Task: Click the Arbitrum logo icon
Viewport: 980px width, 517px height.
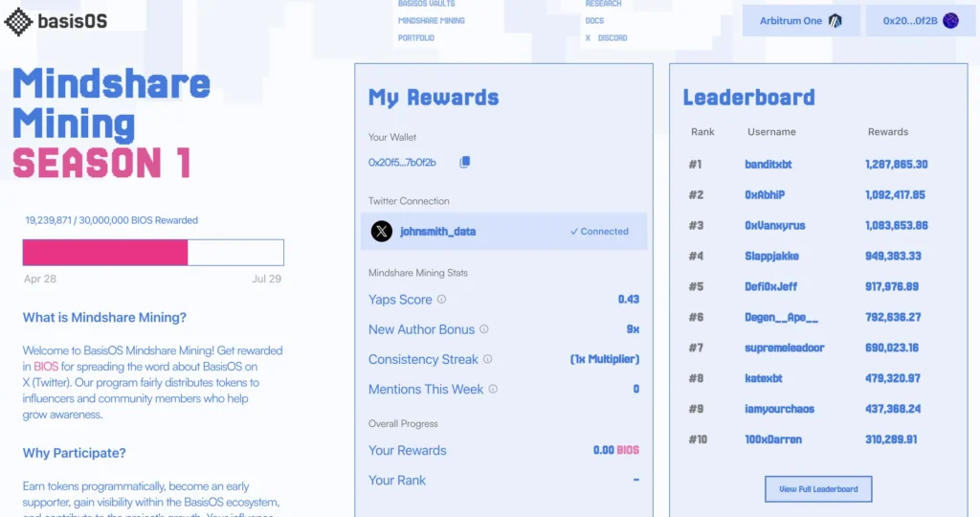Action: pos(835,21)
